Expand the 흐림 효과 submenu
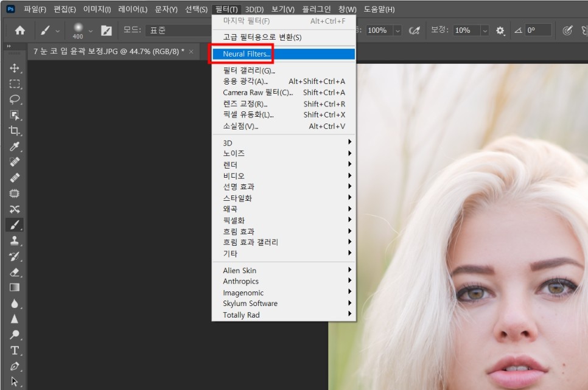Image resolution: width=588 pixels, height=390 pixels. click(x=284, y=231)
